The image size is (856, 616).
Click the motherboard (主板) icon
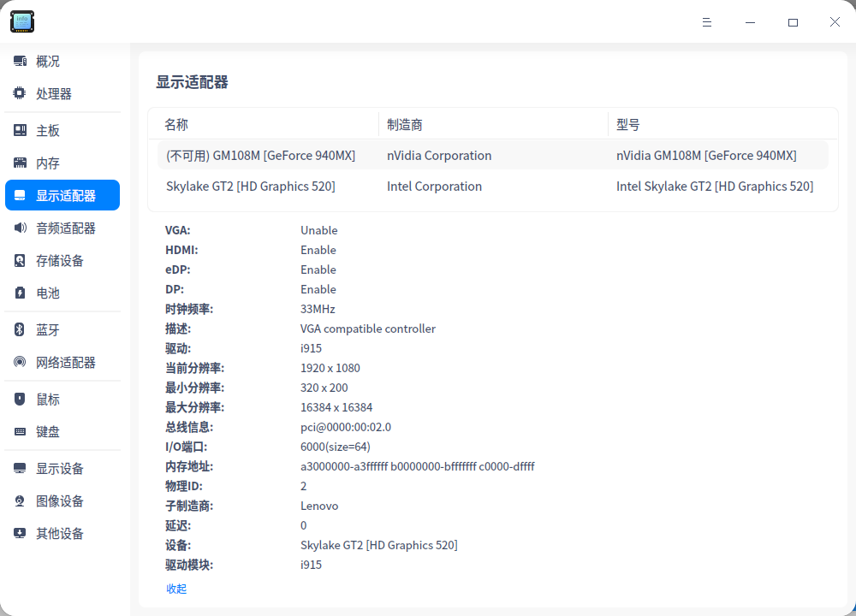[20, 130]
